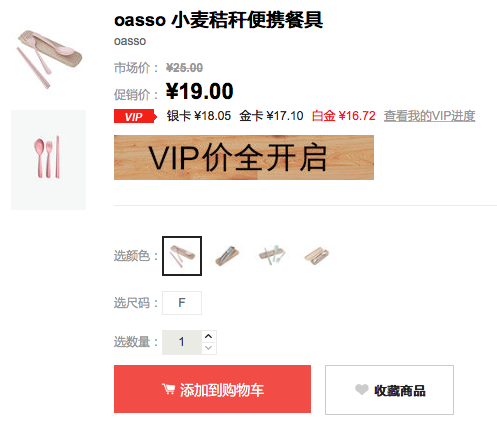Image resolution: width=497 pixels, height=421 pixels.
Task: Click the VIP价全开启 wooden banner
Action: [x=244, y=157]
